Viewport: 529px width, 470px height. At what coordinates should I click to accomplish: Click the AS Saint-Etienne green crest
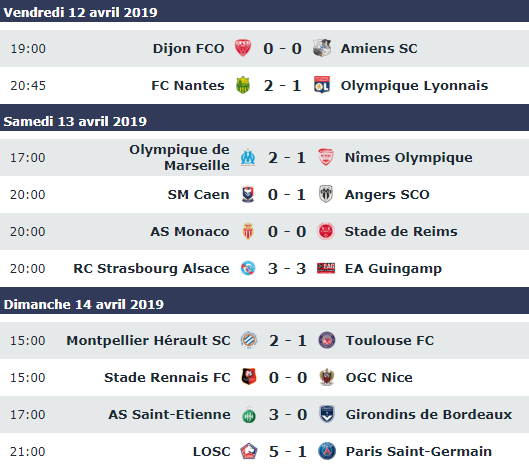pyautogui.click(x=249, y=414)
